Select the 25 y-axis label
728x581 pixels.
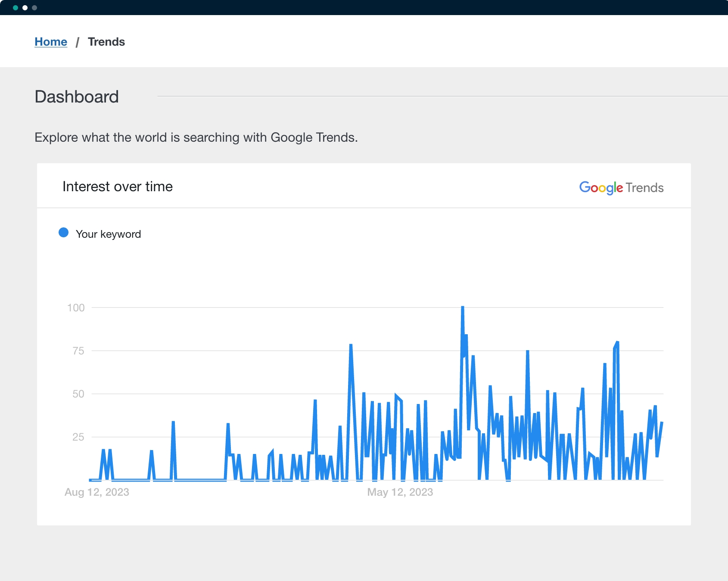pyautogui.click(x=78, y=437)
